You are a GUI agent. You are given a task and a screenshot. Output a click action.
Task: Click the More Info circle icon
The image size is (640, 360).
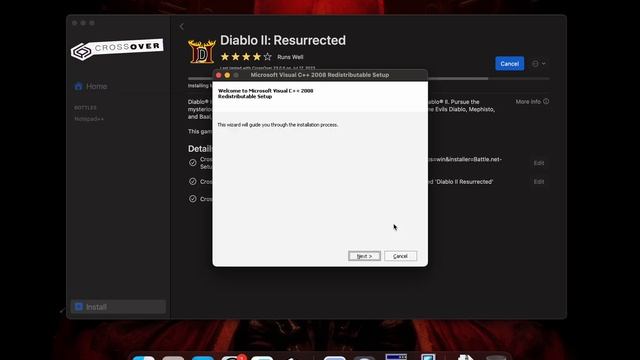(546, 102)
